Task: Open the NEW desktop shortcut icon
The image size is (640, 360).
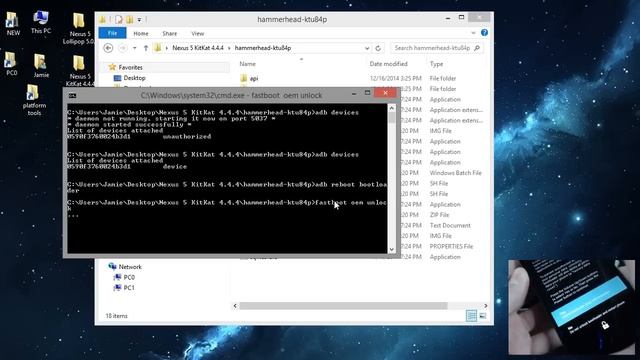Action: 12,24
